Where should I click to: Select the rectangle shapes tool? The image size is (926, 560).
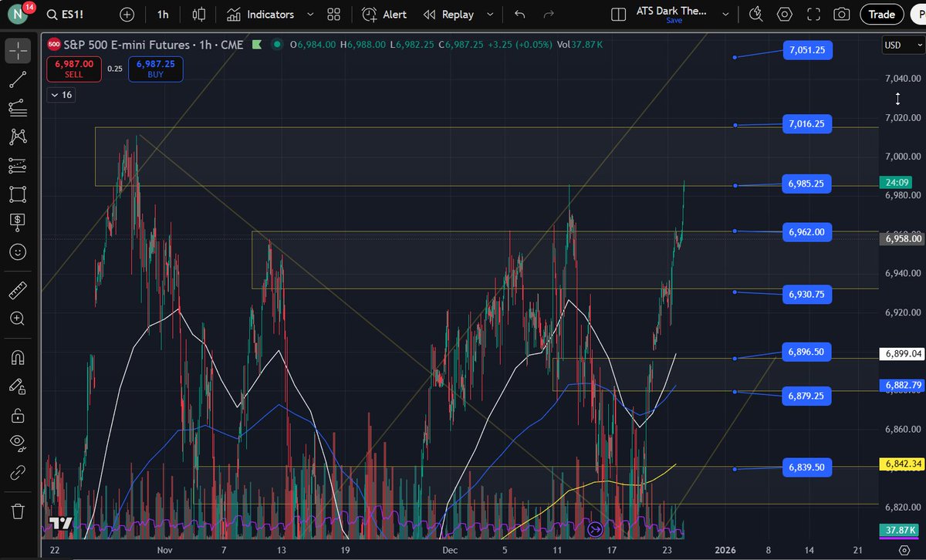19,194
